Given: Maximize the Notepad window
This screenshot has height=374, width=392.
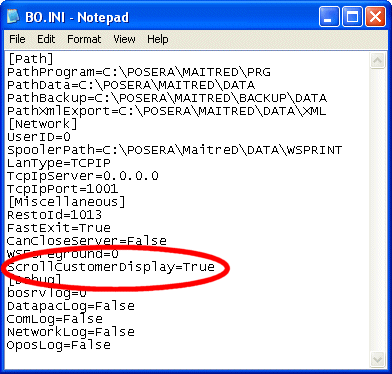Looking at the screenshot, I should pyautogui.click(x=352, y=17).
